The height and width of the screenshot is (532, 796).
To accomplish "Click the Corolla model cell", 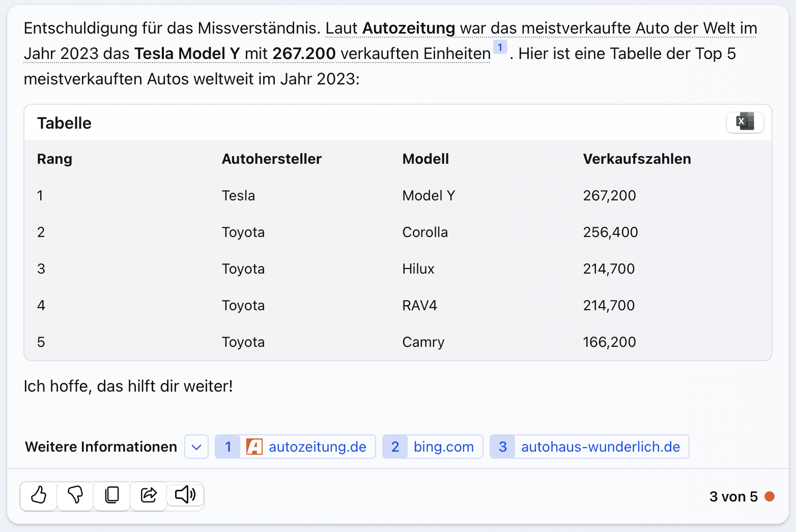I will tap(425, 232).
